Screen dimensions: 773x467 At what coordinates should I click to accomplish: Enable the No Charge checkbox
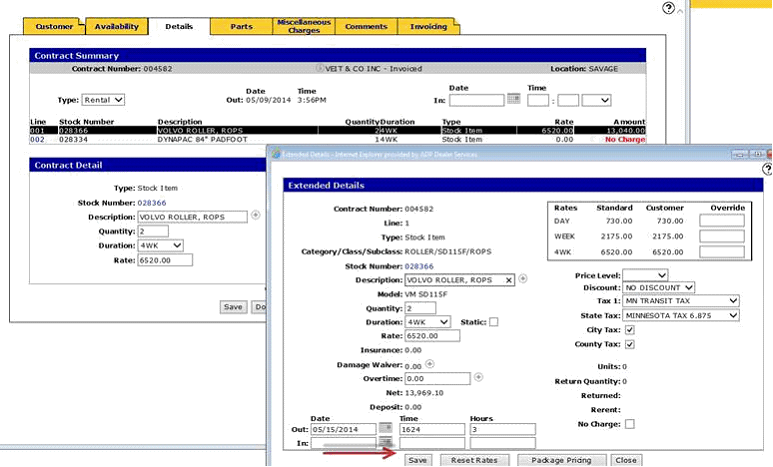(x=629, y=424)
